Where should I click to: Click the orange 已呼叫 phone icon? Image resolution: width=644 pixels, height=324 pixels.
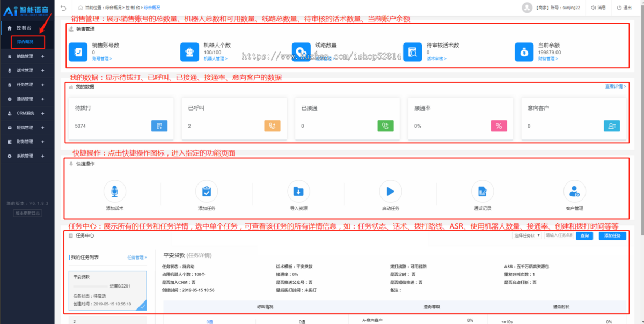coord(273,126)
